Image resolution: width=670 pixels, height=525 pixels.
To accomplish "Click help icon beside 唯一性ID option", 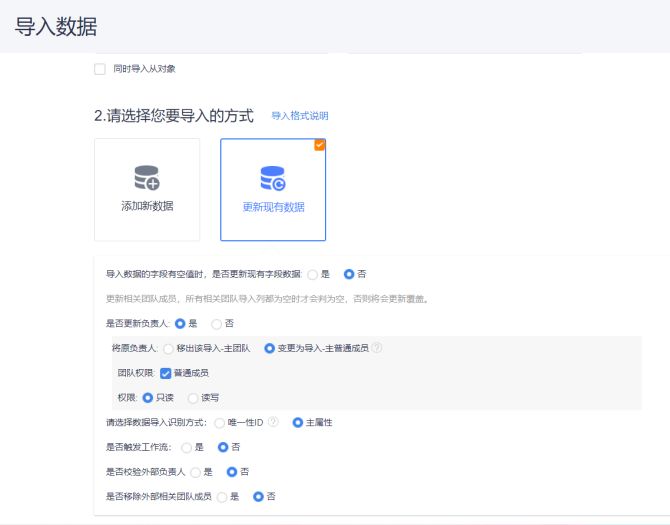I will (x=273, y=423).
